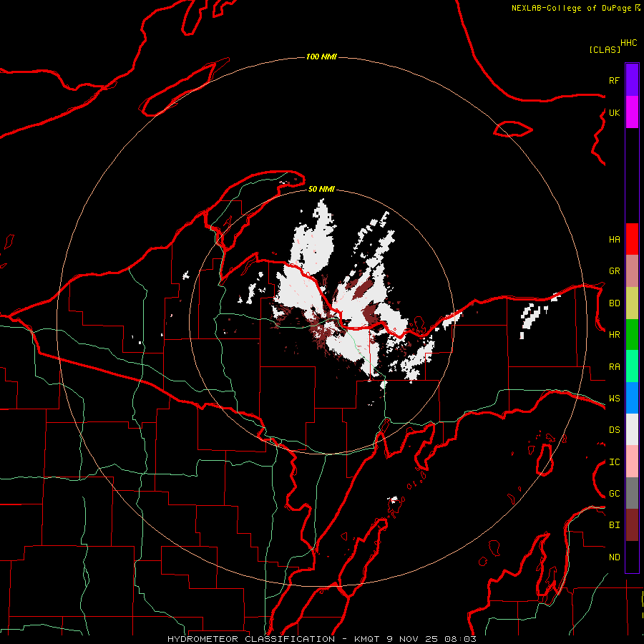Click the '[CLAS]' legend heading

pyautogui.click(x=605, y=49)
